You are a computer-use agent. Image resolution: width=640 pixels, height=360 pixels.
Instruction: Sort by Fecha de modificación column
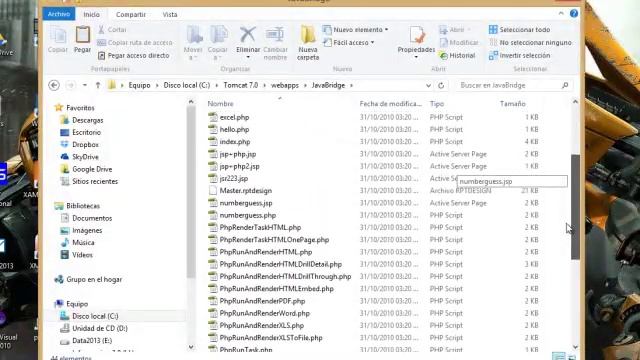coord(391,104)
